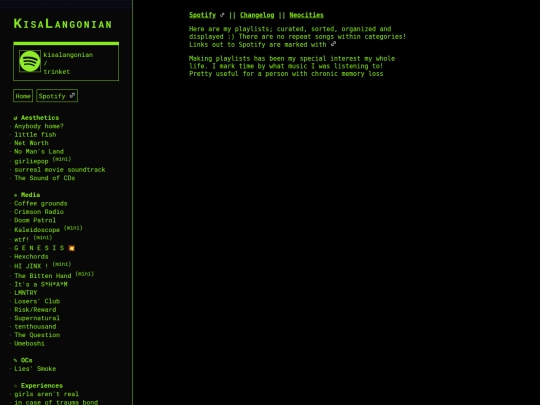
Task: Open the trinket link in the profile card
Action: pyautogui.click(x=56, y=72)
